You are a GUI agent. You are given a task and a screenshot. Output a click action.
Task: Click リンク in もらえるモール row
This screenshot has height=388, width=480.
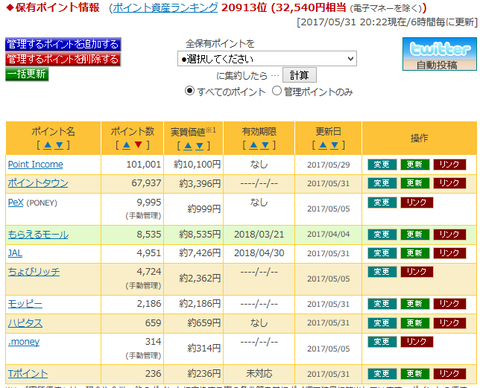(x=449, y=235)
